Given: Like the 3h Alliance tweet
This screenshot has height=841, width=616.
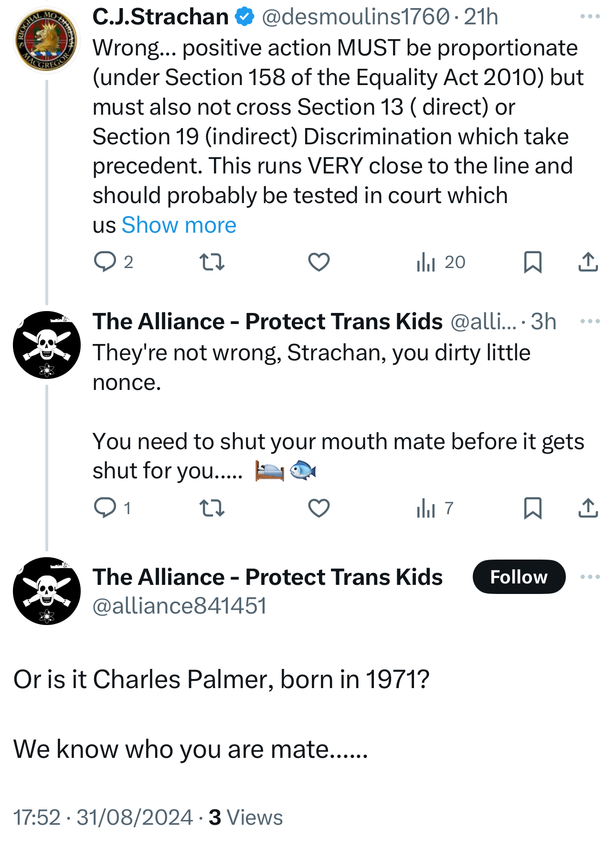Looking at the screenshot, I should tap(319, 508).
